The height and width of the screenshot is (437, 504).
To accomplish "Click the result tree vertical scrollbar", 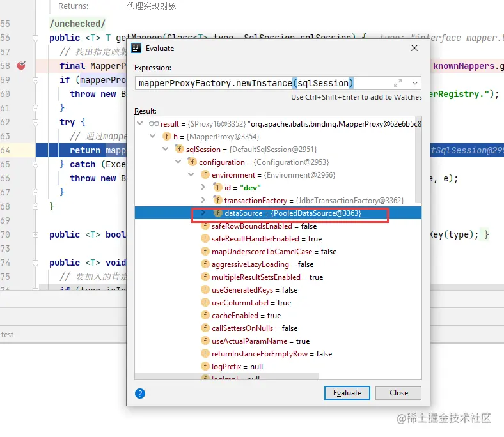I will pyautogui.click(x=418, y=160).
